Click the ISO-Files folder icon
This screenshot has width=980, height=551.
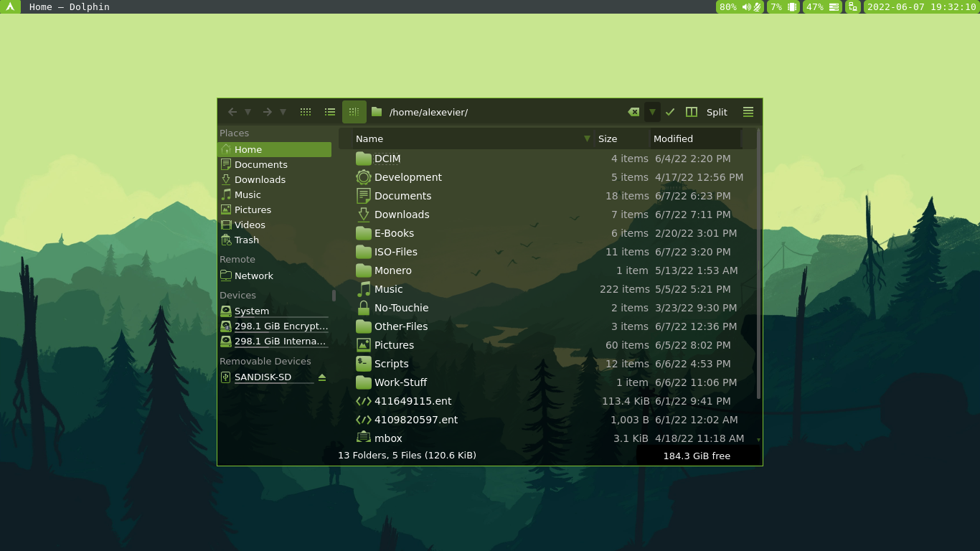click(x=364, y=252)
